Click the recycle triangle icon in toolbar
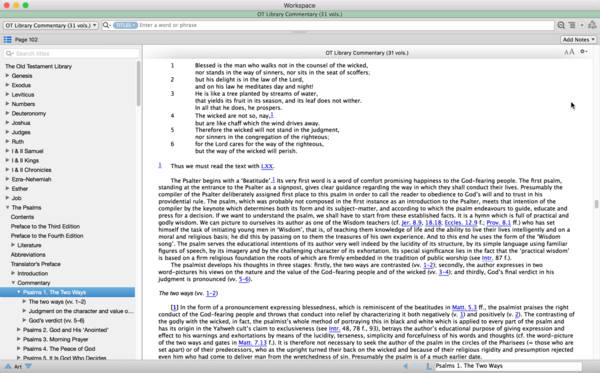Image resolution: width=600 pixels, height=373 pixels. coord(592,25)
